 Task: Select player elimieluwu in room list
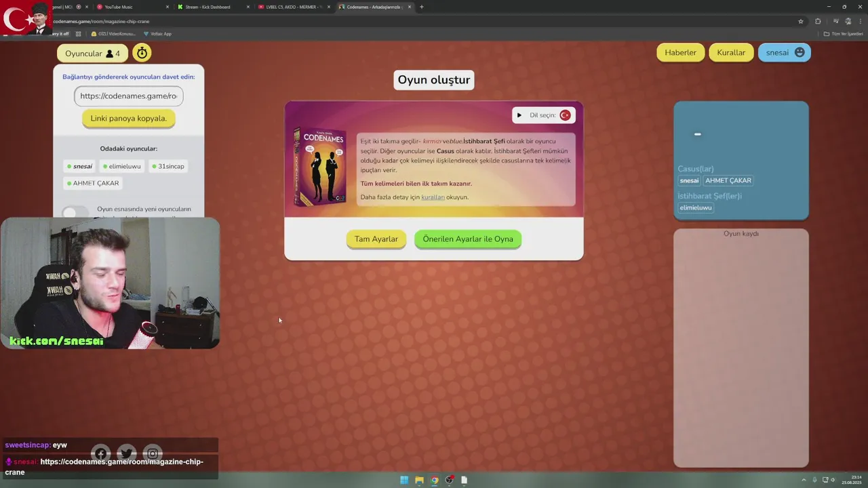point(122,166)
